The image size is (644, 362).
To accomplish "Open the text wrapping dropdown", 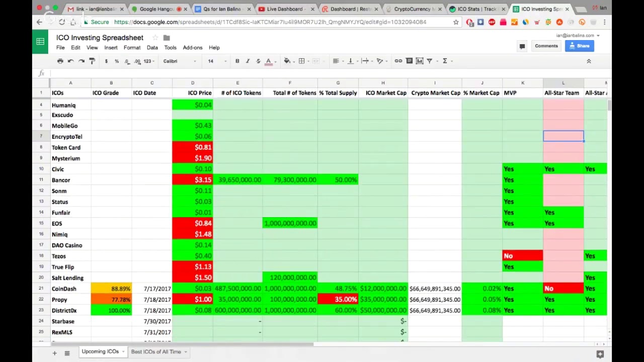I will click(x=366, y=61).
